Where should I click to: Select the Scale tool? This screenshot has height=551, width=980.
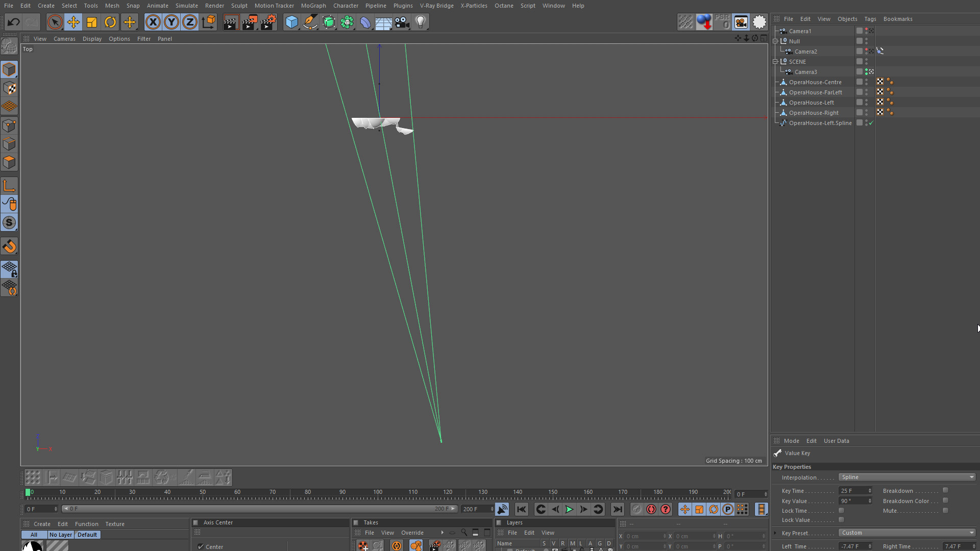pyautogui.click(x=92, y=22)
